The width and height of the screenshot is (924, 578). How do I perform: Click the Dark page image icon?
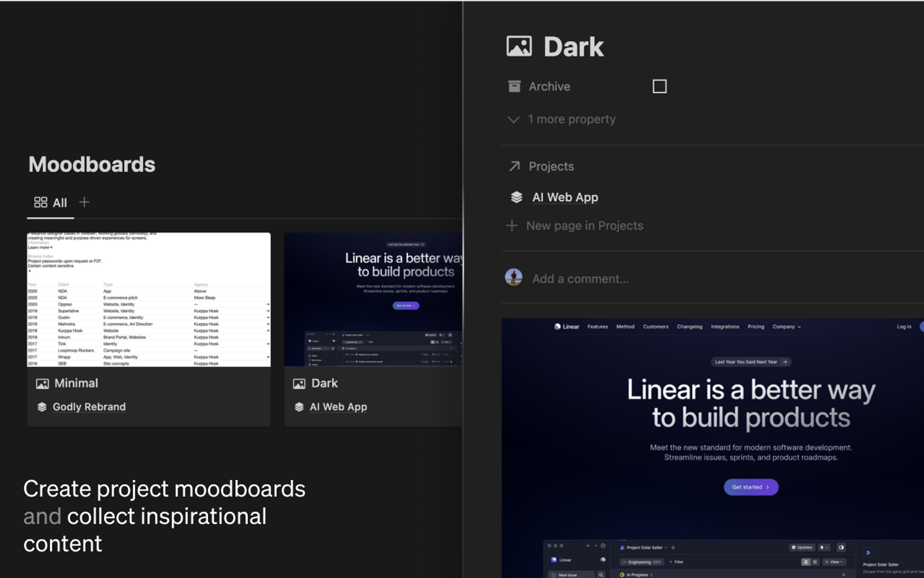519,46
